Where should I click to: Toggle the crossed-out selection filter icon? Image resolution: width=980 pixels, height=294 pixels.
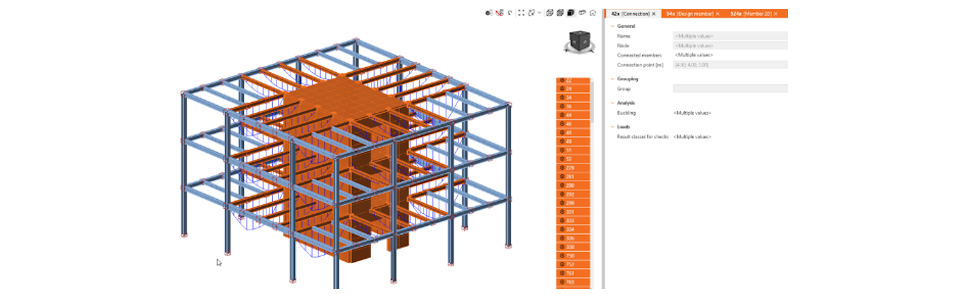point(499,13)
